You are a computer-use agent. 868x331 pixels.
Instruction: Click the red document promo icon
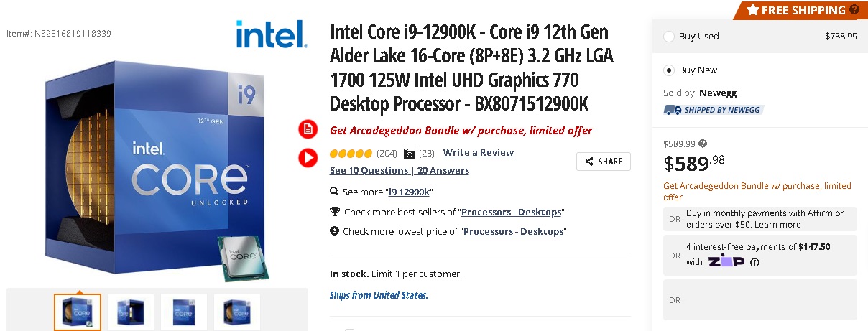pos(308,129)
